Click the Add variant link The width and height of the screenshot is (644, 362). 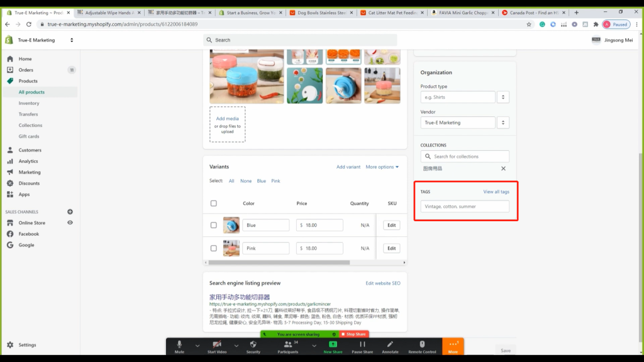(348, 167)
